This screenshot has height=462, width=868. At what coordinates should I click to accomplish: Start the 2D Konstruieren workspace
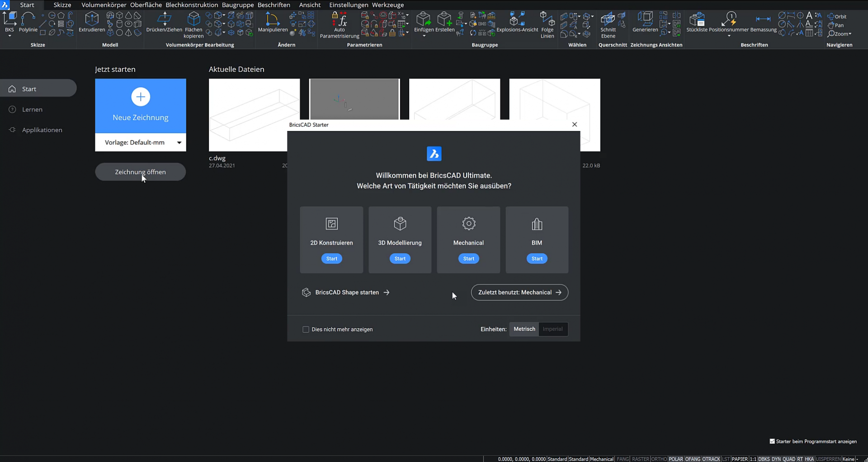[331, 259]
